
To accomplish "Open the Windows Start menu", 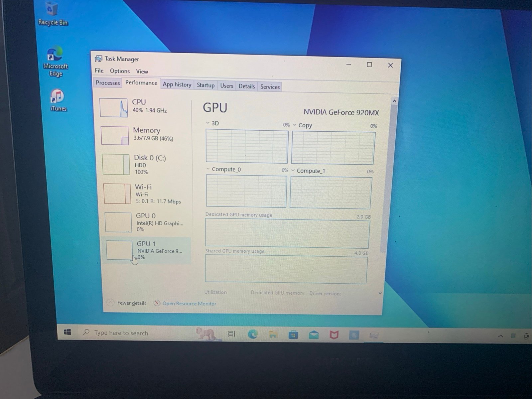I will click(67, 332).
